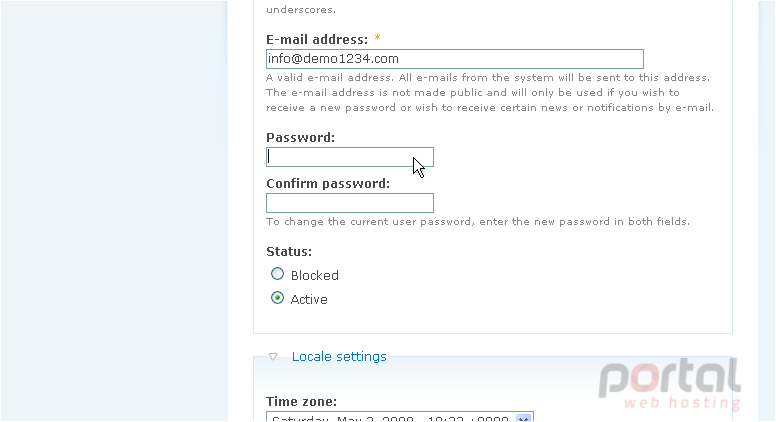This screenshot has height=422, width=776.
Task: Click the "Confirm password:" label
Action: click(x=328, y=184)
